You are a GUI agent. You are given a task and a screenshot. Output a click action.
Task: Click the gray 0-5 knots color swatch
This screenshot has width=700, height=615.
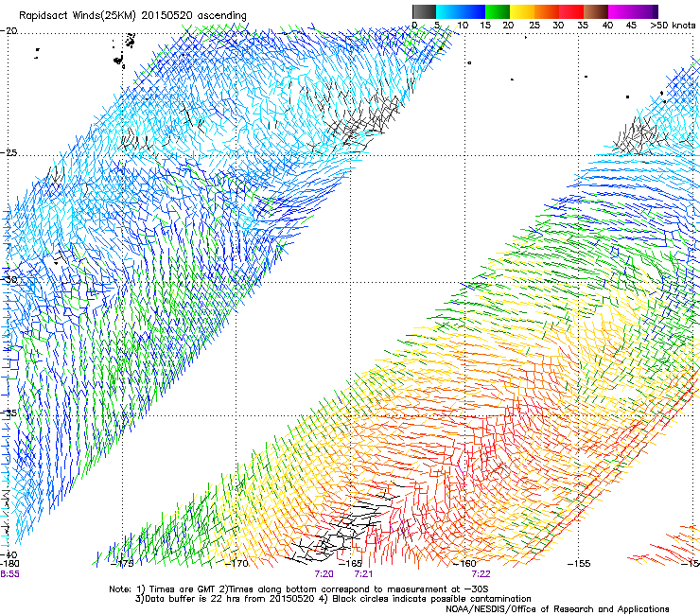[424, 11]
